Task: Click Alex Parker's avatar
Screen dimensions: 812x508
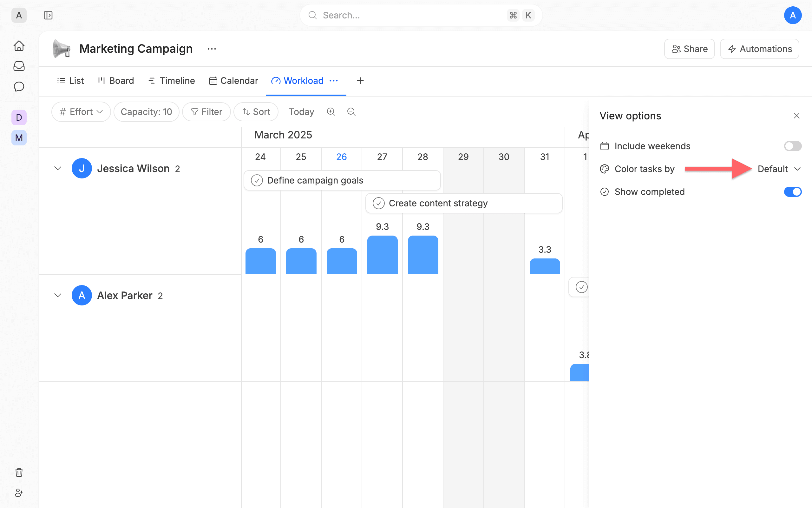Action: [x=82, y=295]
